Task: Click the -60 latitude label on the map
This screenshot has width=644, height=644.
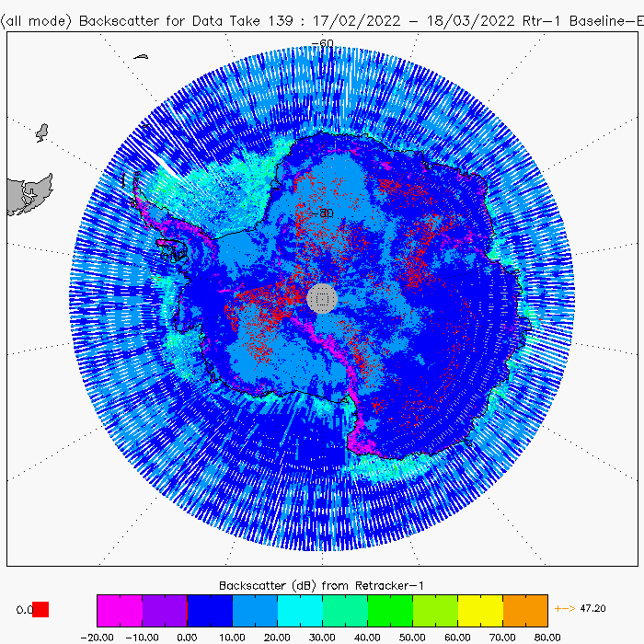Action: pos(323,43)
